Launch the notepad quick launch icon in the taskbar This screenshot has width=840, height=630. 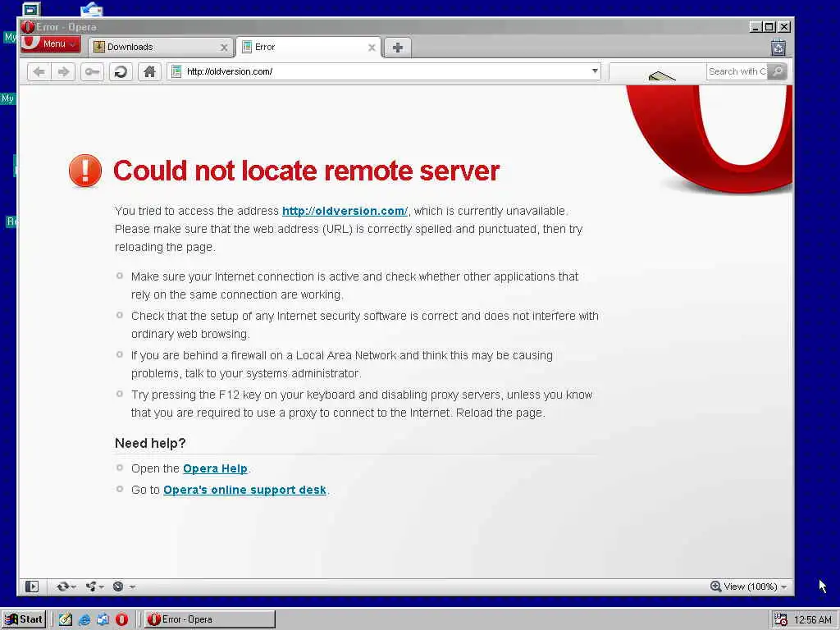[66, 620]
